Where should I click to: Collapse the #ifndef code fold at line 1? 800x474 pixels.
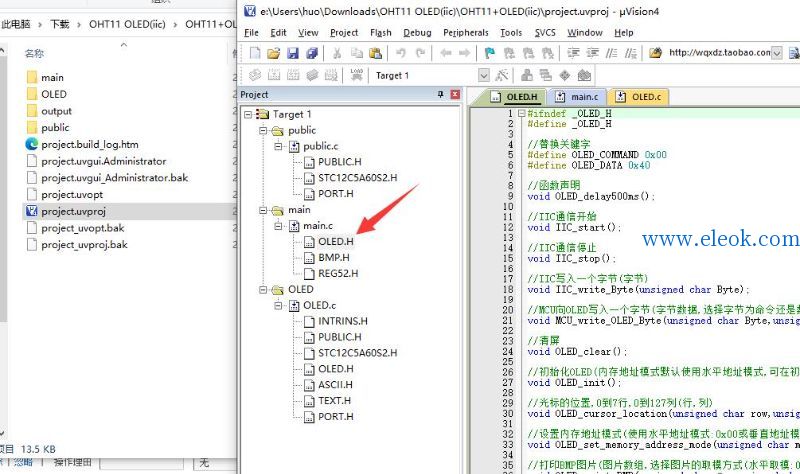pyautogui.click(x=521, y=113)
